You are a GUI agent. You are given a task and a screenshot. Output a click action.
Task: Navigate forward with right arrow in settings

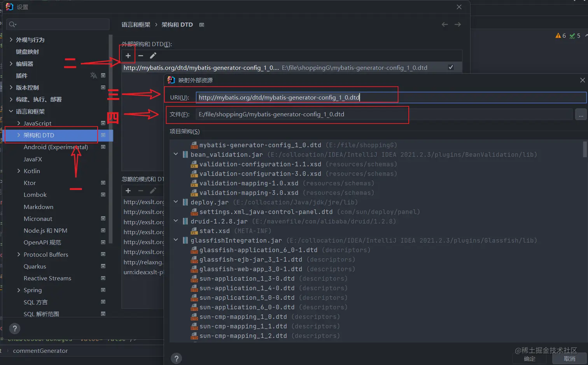458,25
